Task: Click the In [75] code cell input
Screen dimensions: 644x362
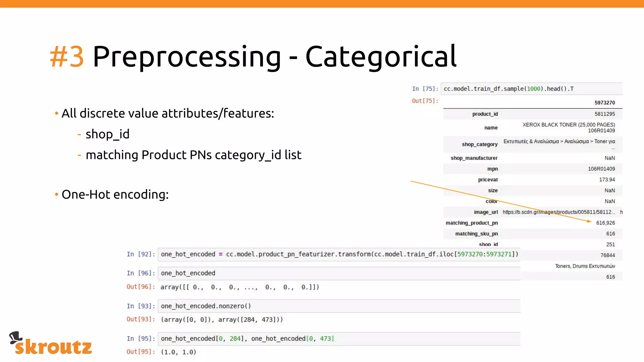Action: click(531, 89)
